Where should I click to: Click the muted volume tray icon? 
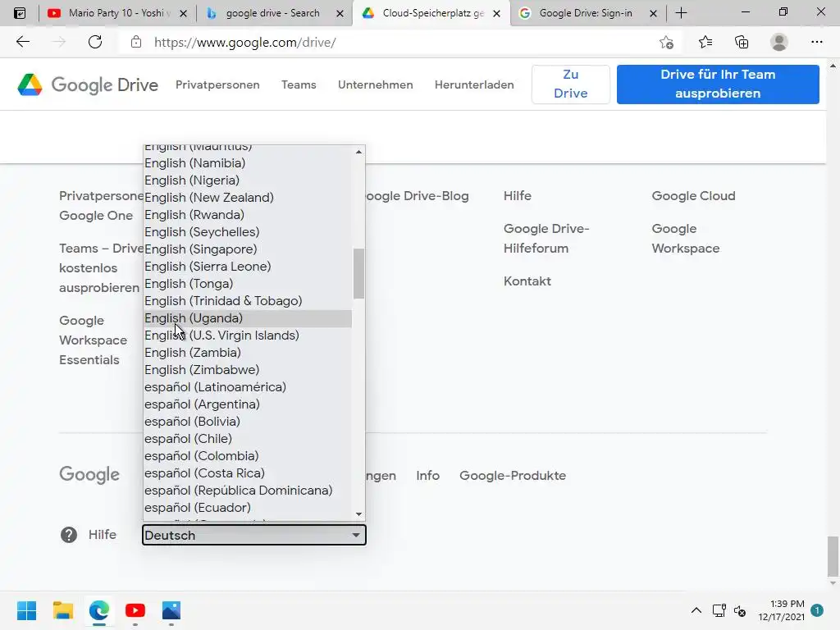tap(740, 610)
